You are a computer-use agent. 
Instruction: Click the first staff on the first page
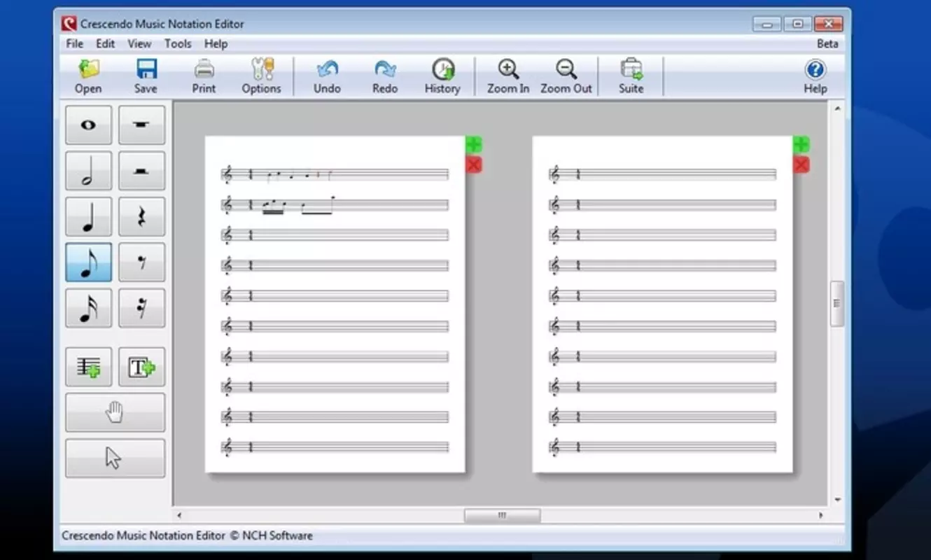[335, 174]
